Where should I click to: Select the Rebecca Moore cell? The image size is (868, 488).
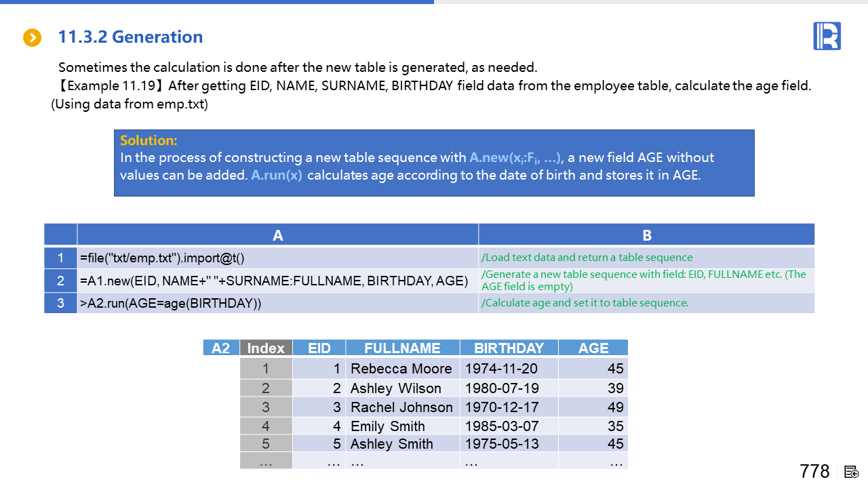(x=401, y=369)
